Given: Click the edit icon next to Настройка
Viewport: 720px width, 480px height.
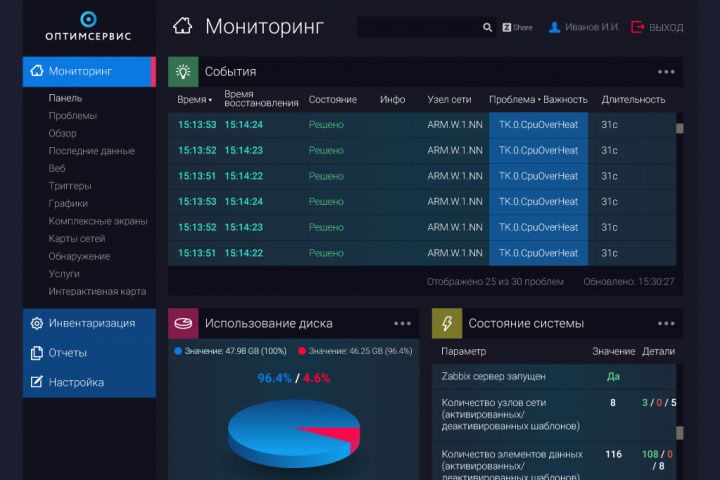Looking at the screenshot, I should (x=37, y=382).
